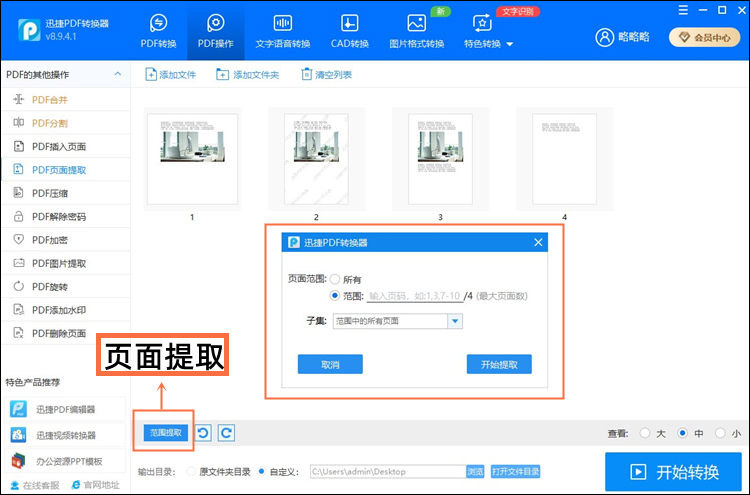Open 文字语音转换 tab

coord(283,32)
